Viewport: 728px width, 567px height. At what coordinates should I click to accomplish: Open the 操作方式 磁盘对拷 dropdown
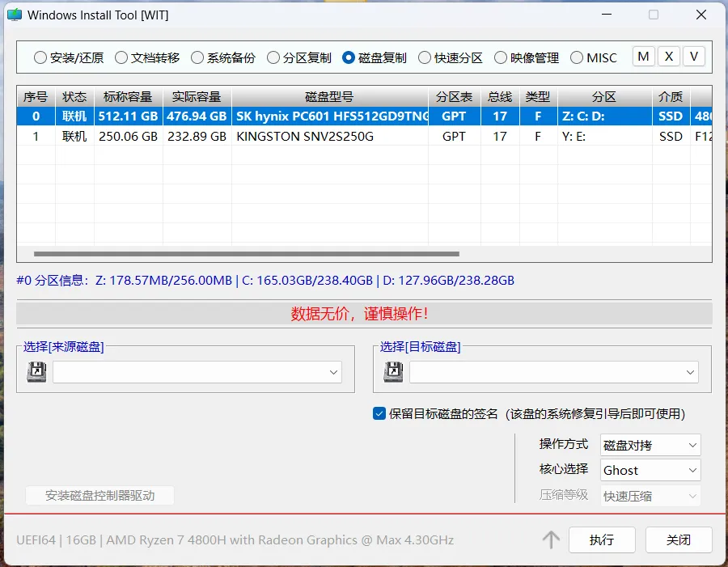[x=650, y=445]
